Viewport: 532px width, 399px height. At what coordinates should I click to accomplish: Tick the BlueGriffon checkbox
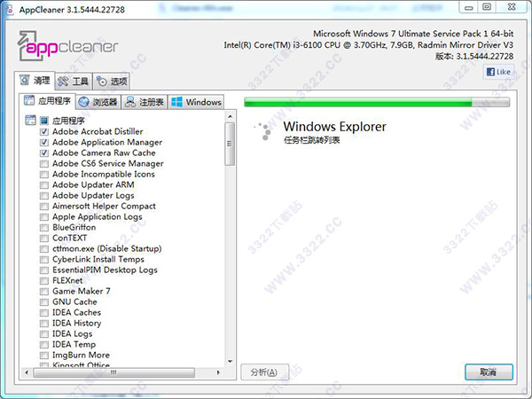pyautogui.click(x=44, y=227)
